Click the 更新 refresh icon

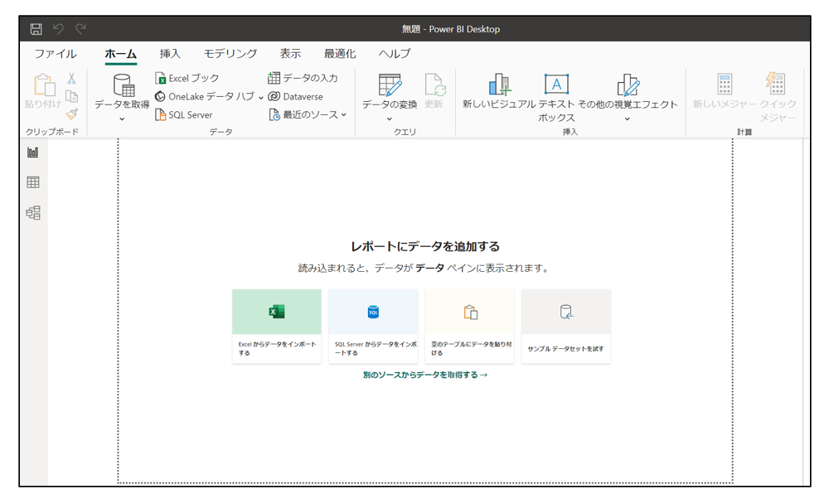click(x=434, y=85)
